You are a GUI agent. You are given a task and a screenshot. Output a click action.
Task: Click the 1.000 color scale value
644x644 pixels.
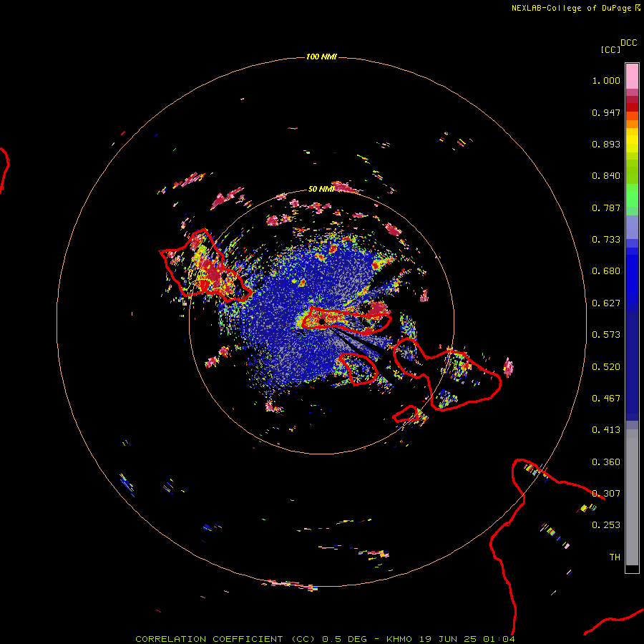tap(606, 80)
